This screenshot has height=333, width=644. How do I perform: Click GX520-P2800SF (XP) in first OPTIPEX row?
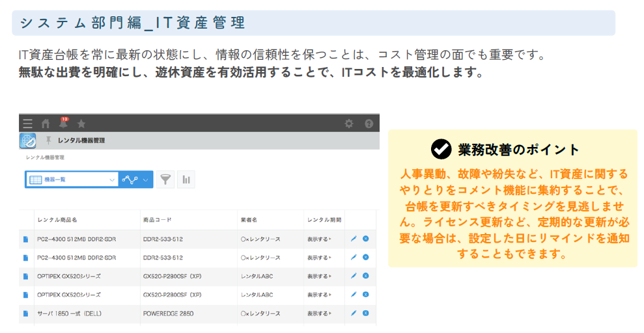(172, 276)
